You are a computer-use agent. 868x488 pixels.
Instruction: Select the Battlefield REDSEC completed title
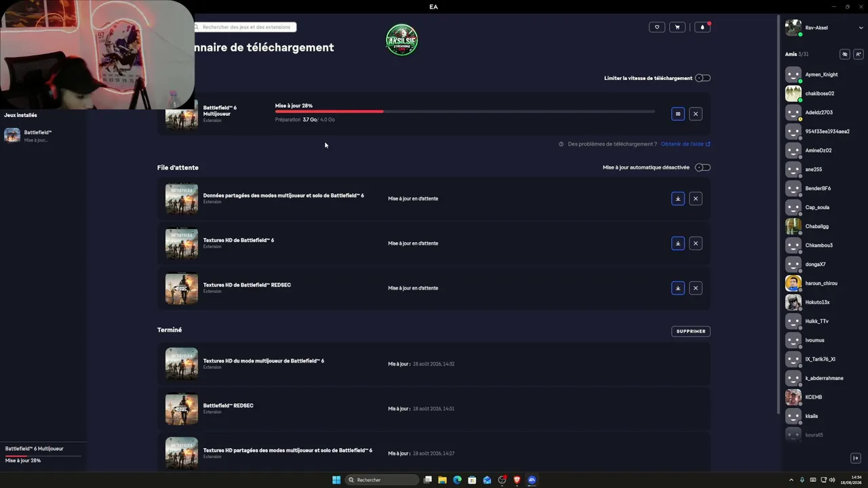pos(229,405)
